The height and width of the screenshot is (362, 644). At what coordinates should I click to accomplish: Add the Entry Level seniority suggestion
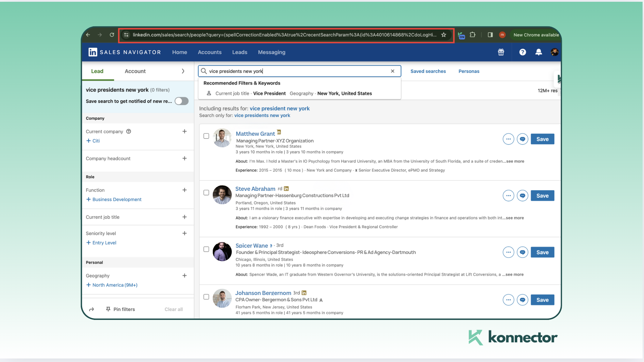(x=101, y=243)
